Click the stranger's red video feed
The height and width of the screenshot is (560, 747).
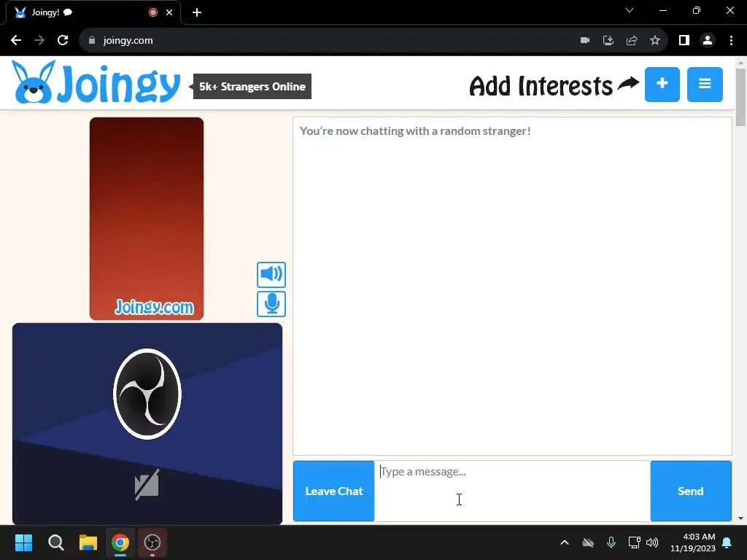coord(146,219)
